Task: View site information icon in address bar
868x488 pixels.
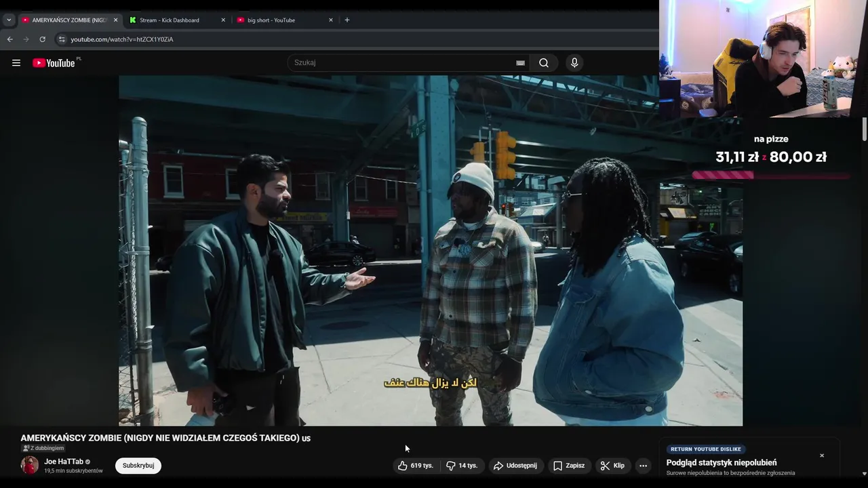Action: click(62, 39)
